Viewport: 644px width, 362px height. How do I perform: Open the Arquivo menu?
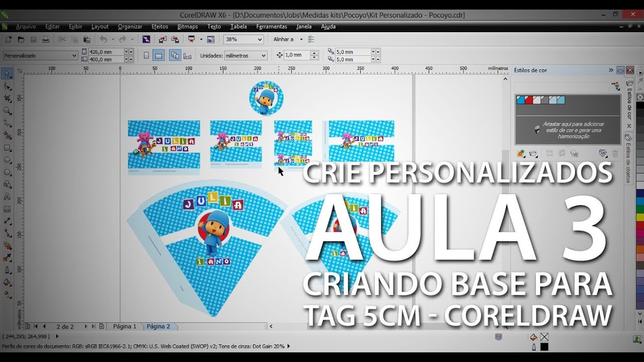tap(26, 27)
